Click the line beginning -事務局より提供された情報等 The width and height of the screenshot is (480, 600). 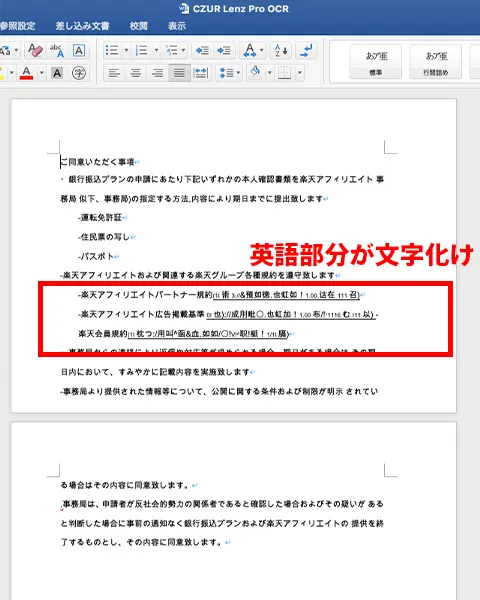pyautogui.click(x=219, y=391)
